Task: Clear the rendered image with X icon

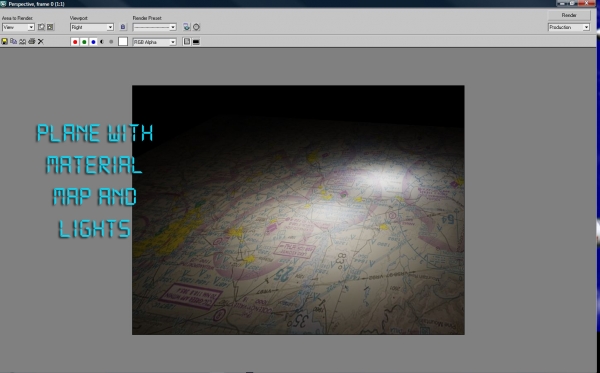Action: tap(41, 42)
